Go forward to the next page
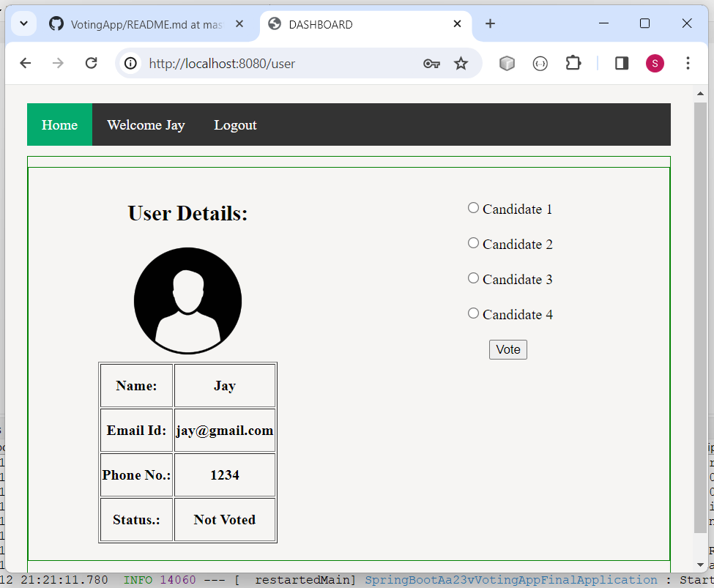Image resolution: width=714 pixels, height=588 pixels. tap(58, 63)
